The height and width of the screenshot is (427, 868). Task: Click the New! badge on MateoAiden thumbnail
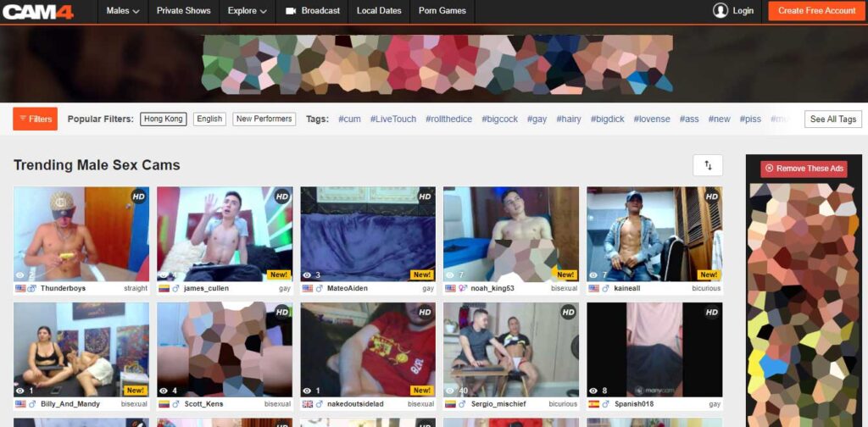[x=421, y=274]
